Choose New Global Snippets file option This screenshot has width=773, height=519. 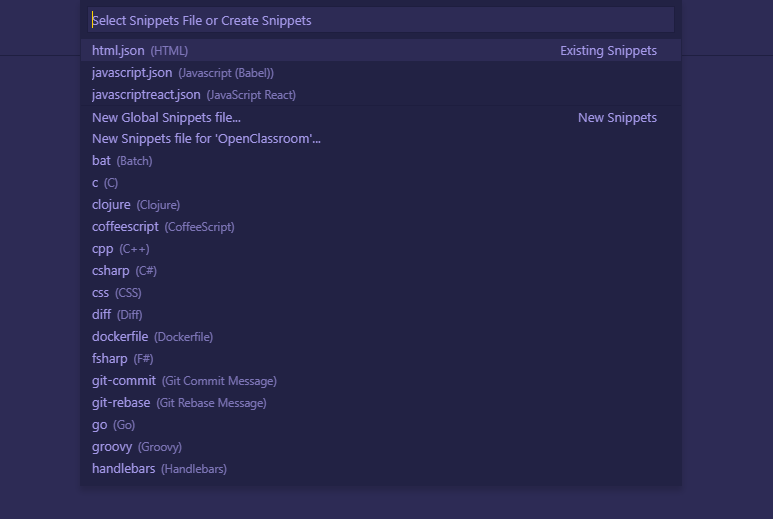click(x=166, y=117)
